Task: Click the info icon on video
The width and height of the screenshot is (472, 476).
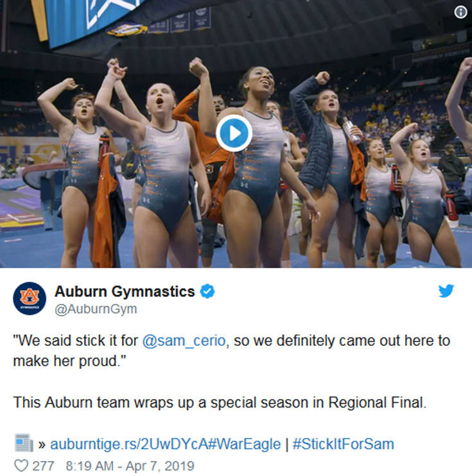Action: [x=460, y=12]
